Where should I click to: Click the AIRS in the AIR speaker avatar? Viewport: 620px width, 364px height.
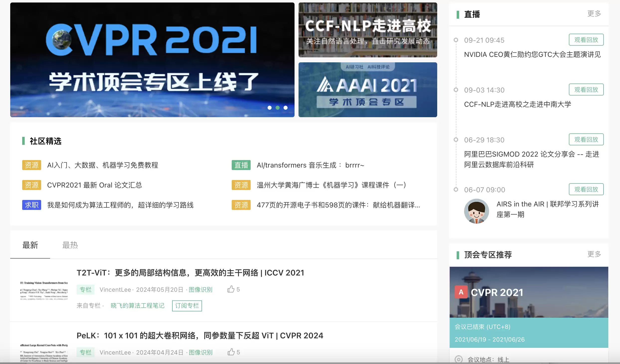pyautogui.click(x=476, y=211)
